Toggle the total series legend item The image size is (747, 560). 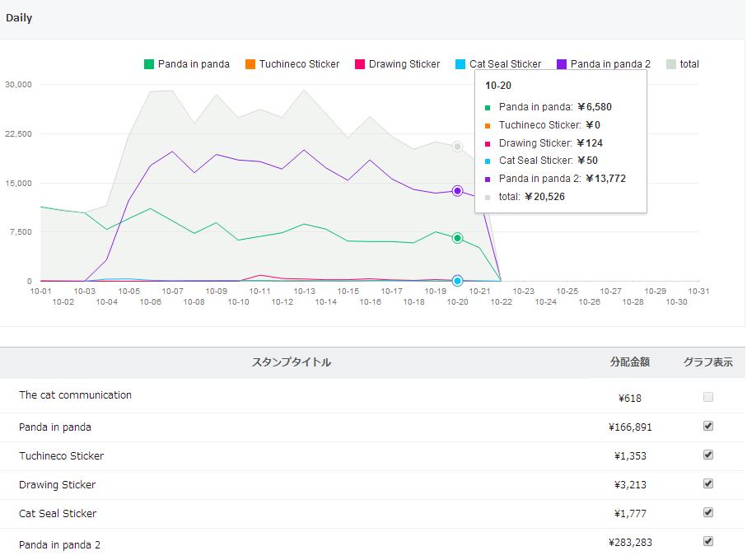coord(683,64)
